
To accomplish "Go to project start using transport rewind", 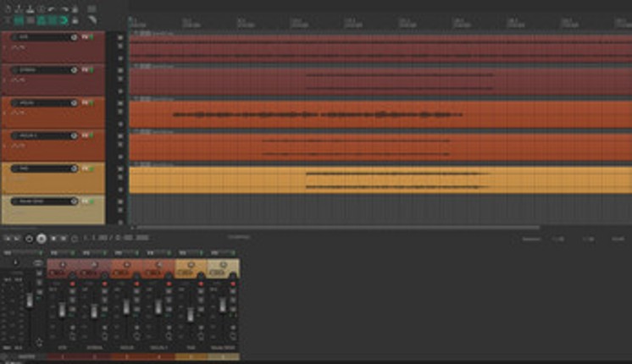I will tap(7, 239).
